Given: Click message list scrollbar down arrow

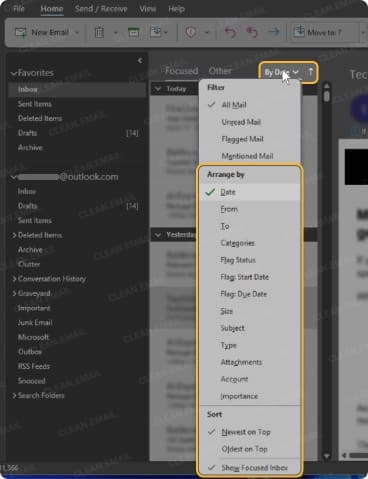Looking at the screenshot, I should click(x=327, y=455).
